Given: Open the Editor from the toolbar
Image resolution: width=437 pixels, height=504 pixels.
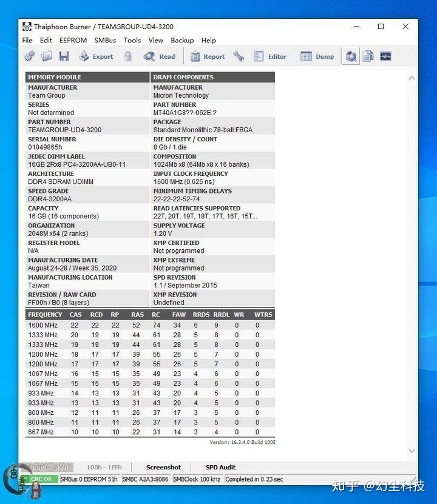Looking at the screenshot, I should 270,56.
